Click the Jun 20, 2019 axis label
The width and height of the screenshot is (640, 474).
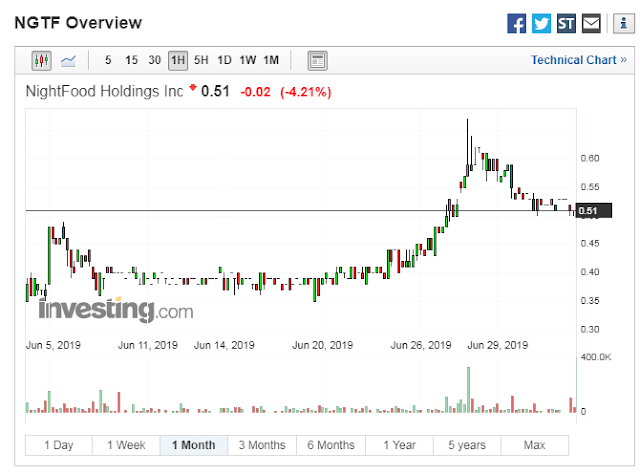click(322, 345)
